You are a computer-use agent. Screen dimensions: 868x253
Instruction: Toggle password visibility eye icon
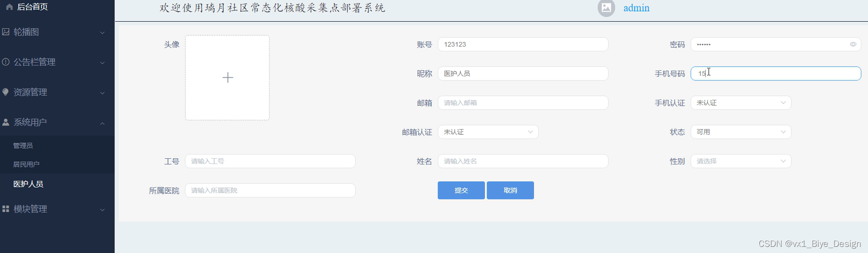(853, 44)
